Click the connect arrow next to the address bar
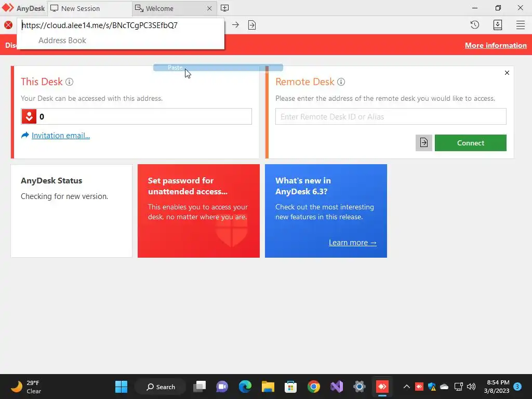Image resolution: width=532 pixels, height=399 pixels. 235,25
